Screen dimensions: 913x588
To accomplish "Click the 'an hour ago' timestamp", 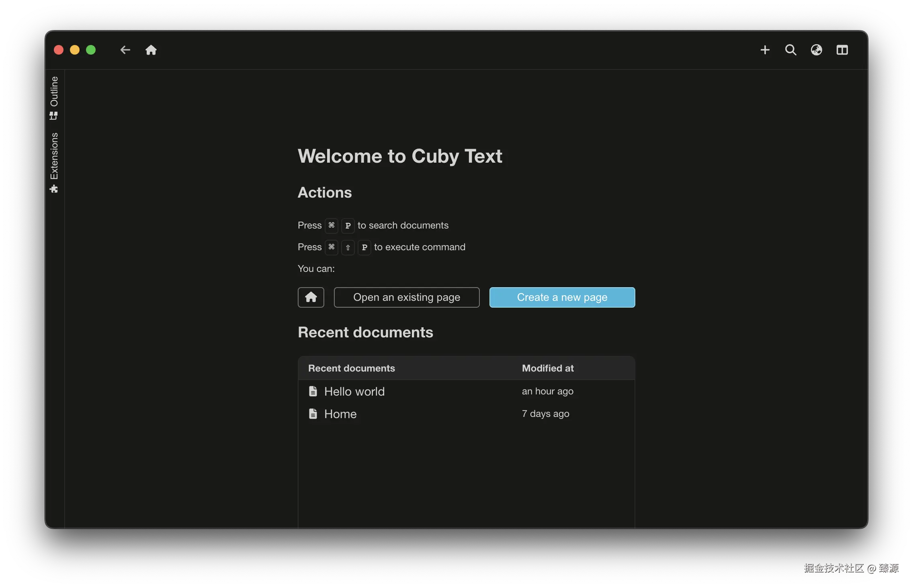I will tap(548, 391).
